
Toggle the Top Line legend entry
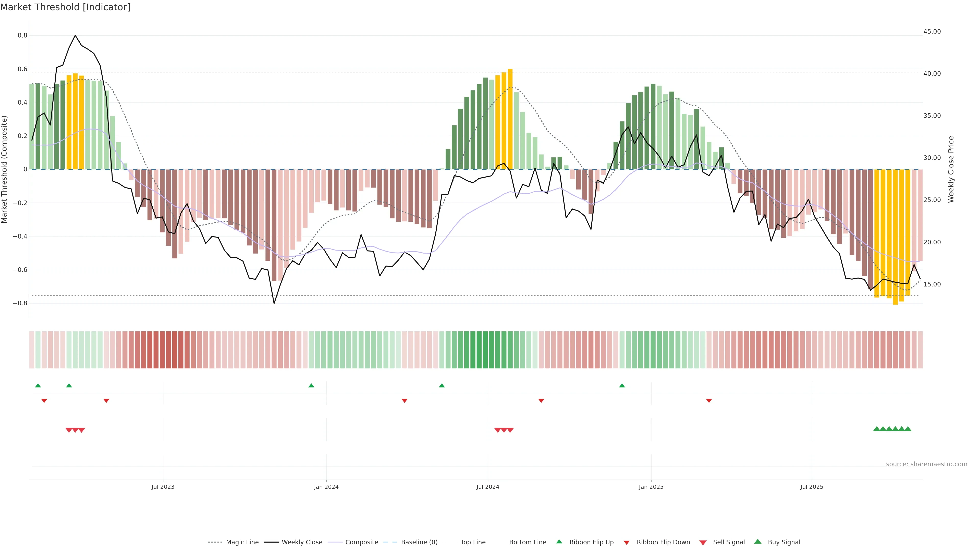click(x=473, y=542)
